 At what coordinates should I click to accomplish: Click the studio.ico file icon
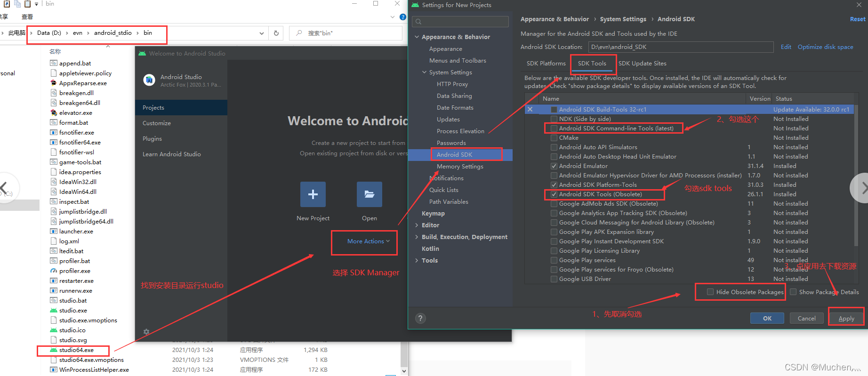(54, 330)
